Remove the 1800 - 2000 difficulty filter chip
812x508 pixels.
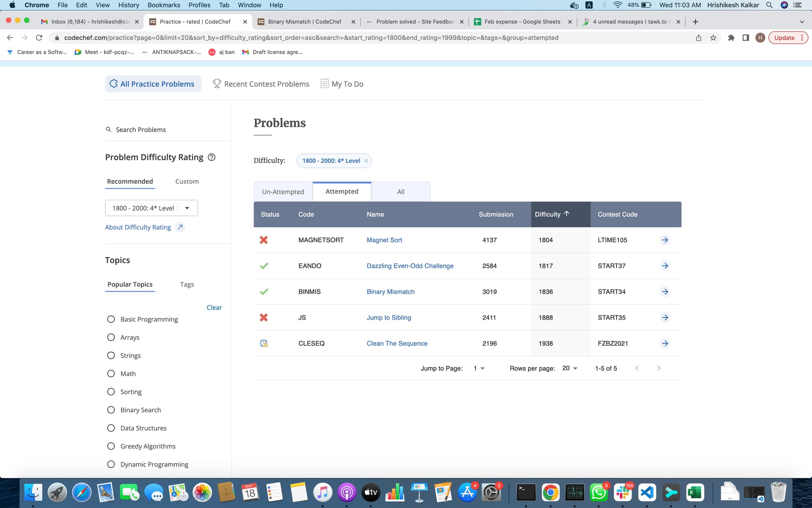pos(366,161)
